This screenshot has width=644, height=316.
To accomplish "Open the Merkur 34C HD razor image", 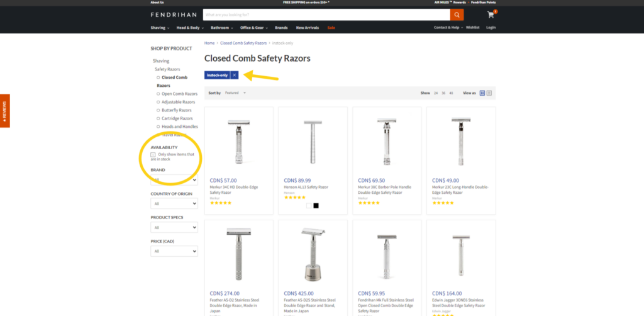I will tap(238, 142).
